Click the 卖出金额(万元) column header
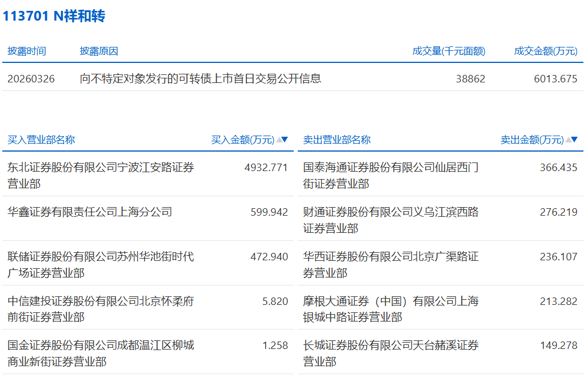 coord(531,140)
